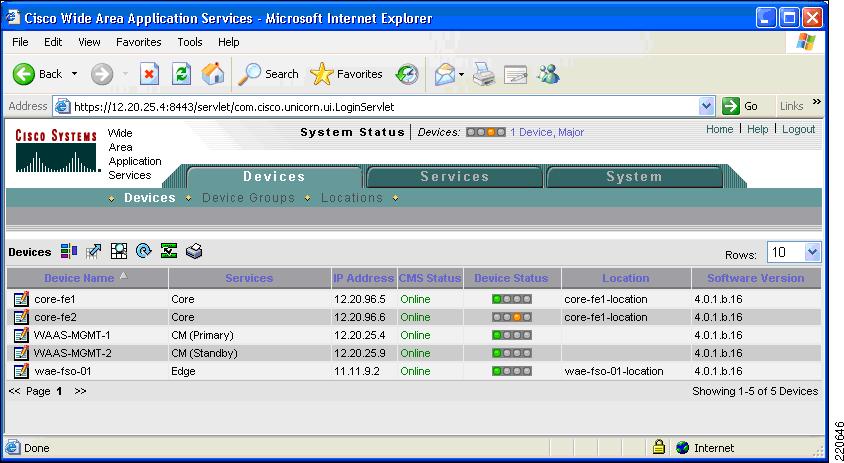This screenshot has width=844, height=463.
Task: Sort by CMS Status column header
Action: (430, 278)
